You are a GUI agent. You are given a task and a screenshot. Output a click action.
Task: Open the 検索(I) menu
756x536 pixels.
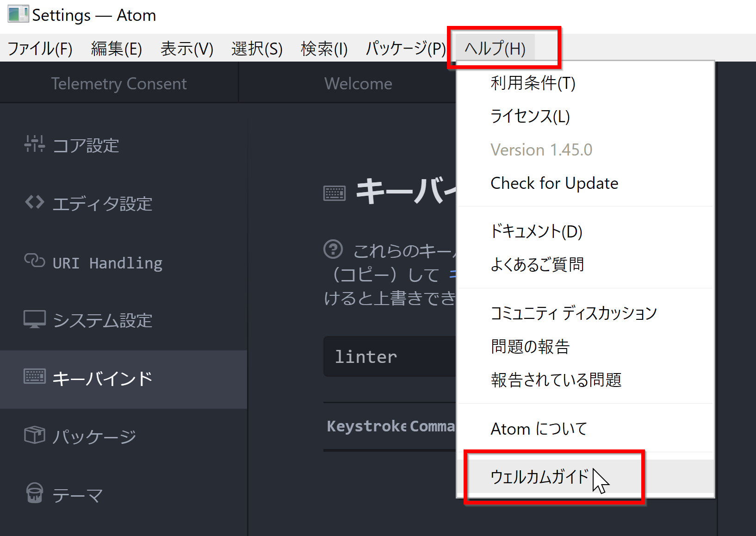tap(324, 48)
